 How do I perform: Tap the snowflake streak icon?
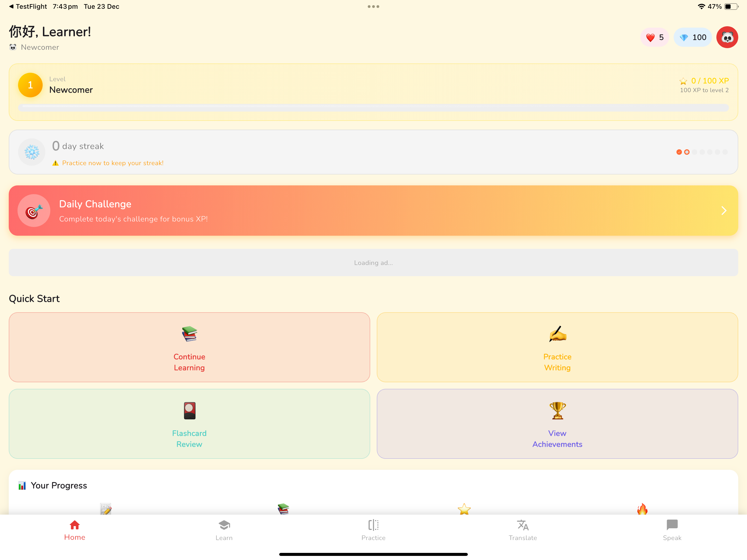pos(32,152)
